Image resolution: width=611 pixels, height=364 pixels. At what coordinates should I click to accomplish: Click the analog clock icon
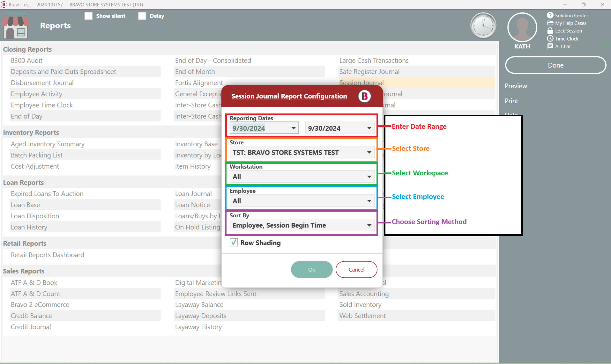483,25
